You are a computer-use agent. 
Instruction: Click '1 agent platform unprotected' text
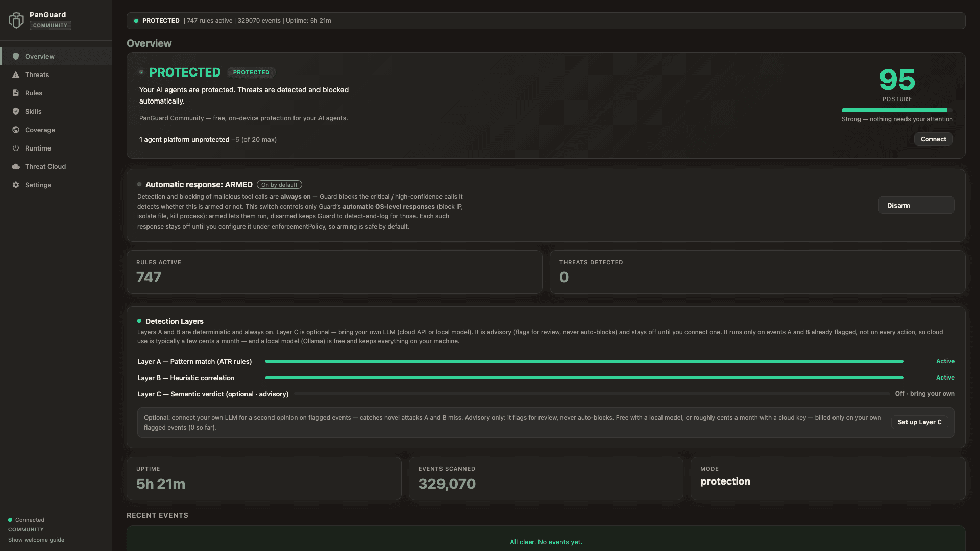pos(184,139)
